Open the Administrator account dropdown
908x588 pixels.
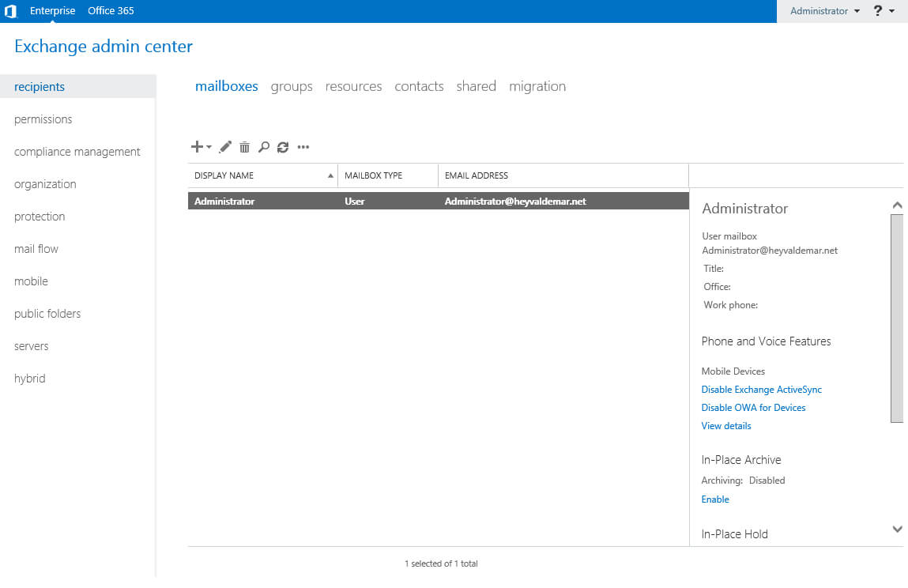pos(824,11)
